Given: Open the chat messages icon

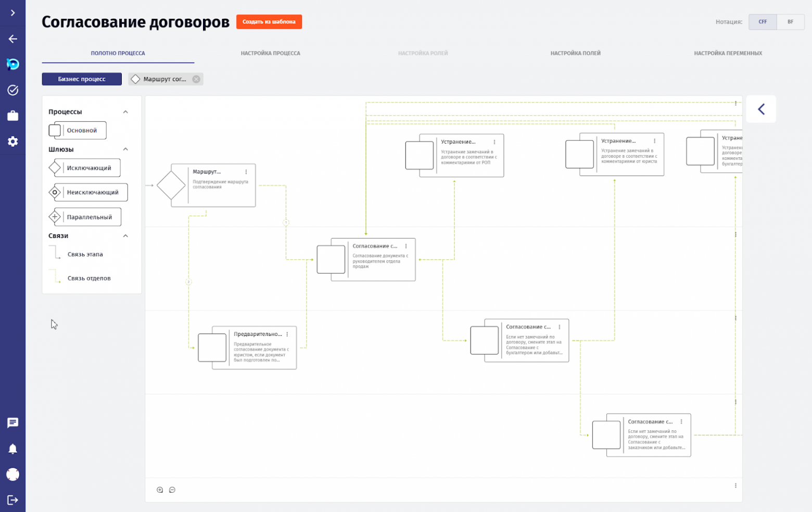Looking at the screenshot, I should 12,423.
